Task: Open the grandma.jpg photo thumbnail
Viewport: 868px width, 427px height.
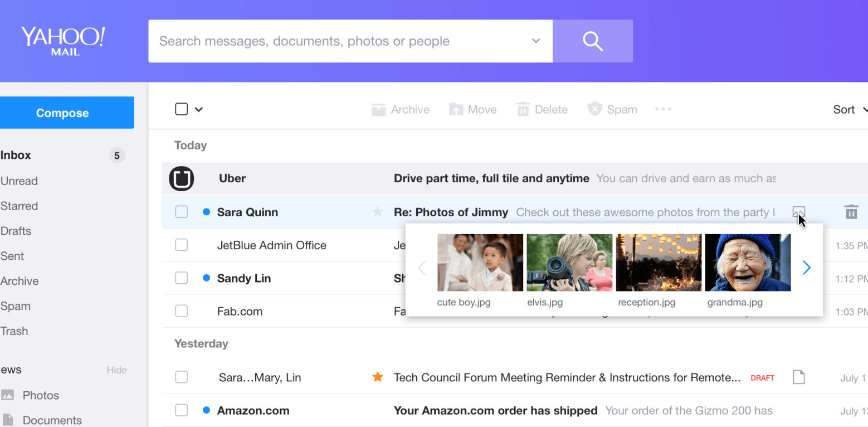Action: coord(748,263)
